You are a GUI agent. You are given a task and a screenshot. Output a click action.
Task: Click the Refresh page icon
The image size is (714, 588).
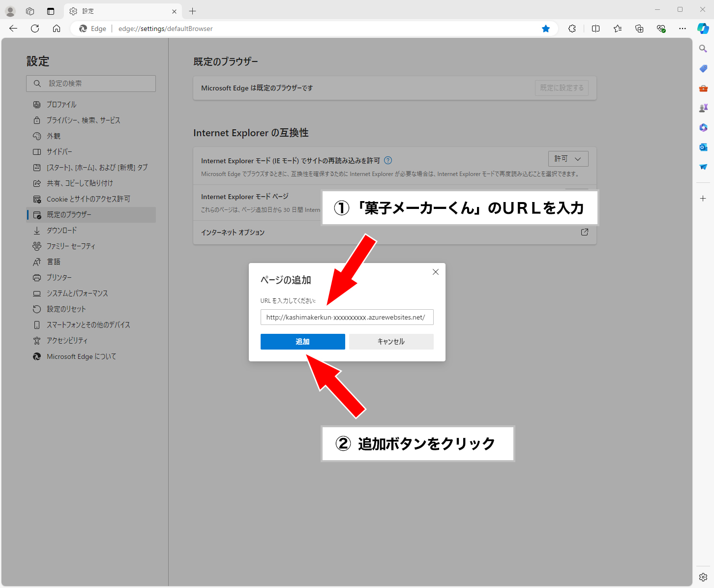coord(35,29)
